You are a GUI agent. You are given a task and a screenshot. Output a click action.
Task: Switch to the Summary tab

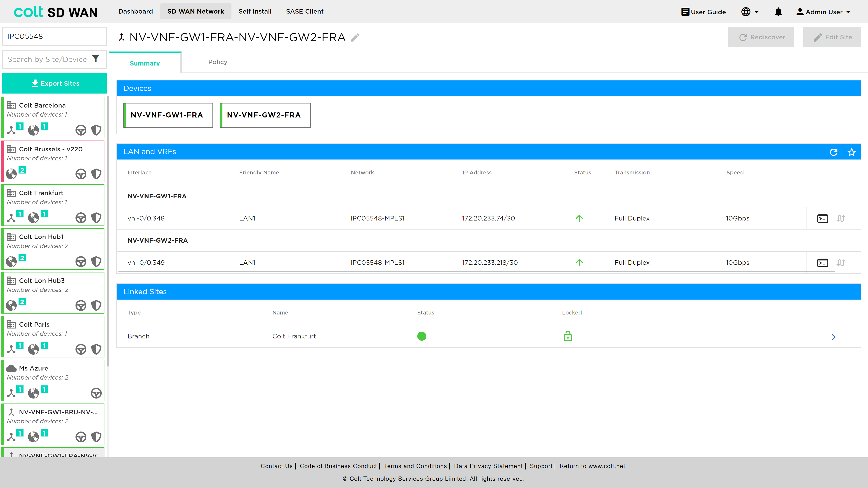click(145, 63)
